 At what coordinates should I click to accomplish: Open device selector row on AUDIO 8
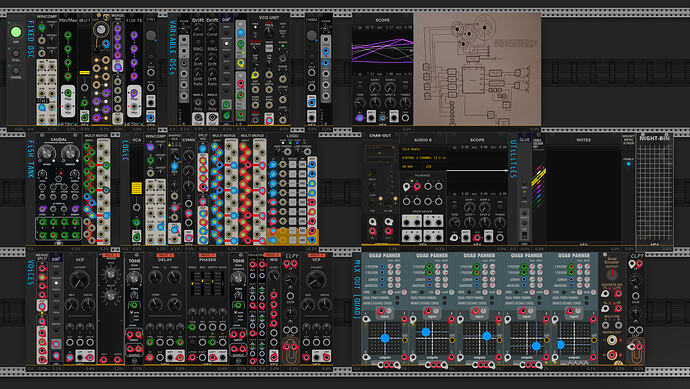click(x=422, y=158)
